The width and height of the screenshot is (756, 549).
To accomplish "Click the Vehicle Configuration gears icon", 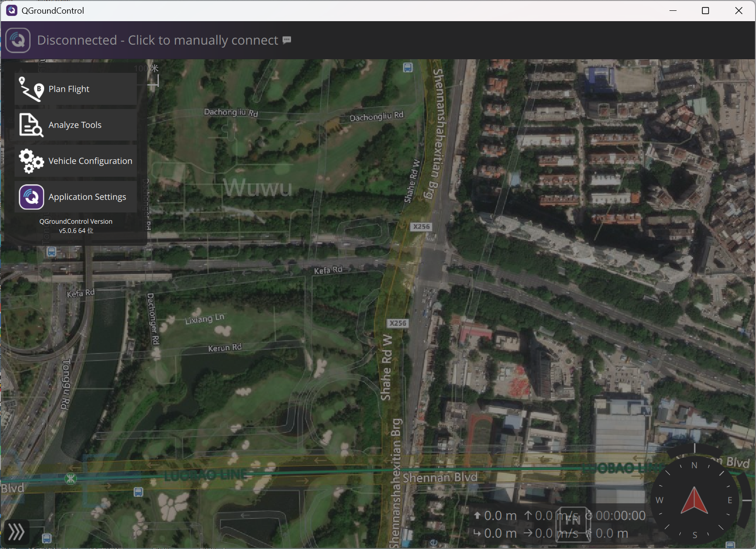I will click(x=31, y=161).
